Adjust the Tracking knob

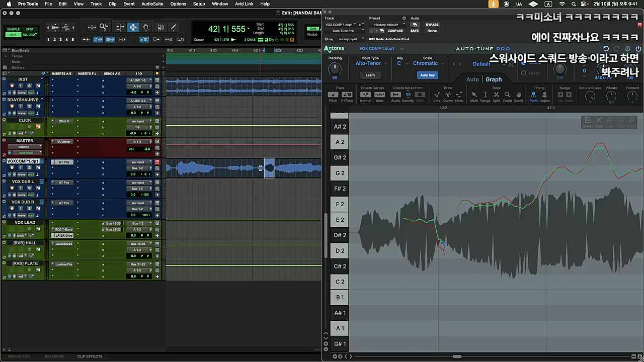[x=335, y=69]
